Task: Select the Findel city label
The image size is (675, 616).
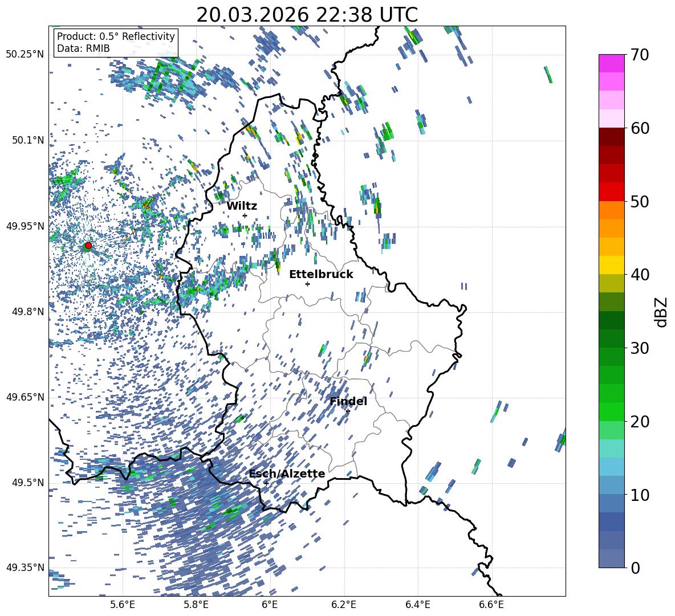Action: click(x=348, y=401)
